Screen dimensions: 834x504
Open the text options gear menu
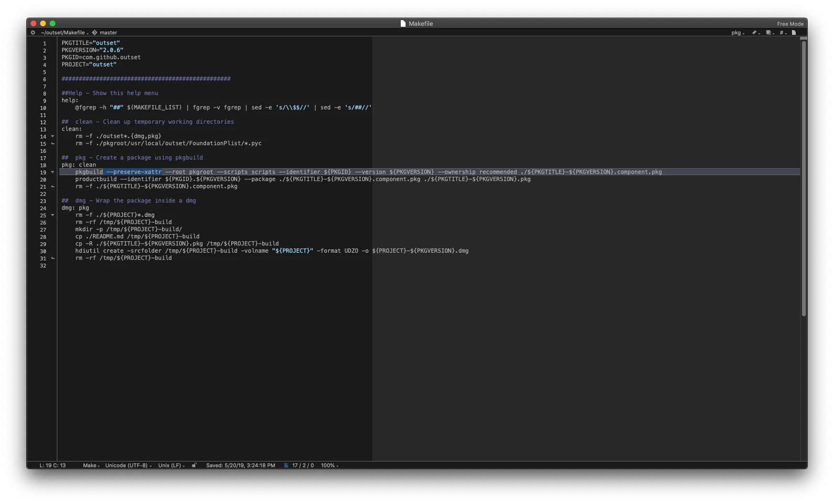33,32
